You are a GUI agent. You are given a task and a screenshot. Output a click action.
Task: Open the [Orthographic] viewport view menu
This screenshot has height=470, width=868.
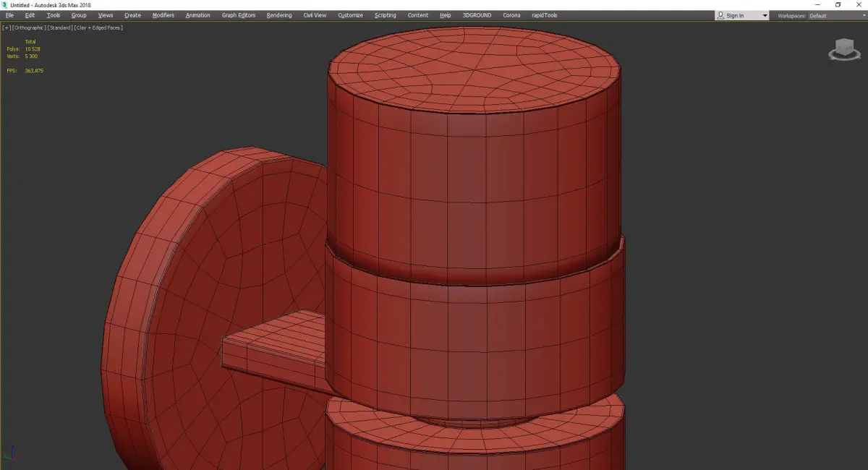(x=29, y=27)
